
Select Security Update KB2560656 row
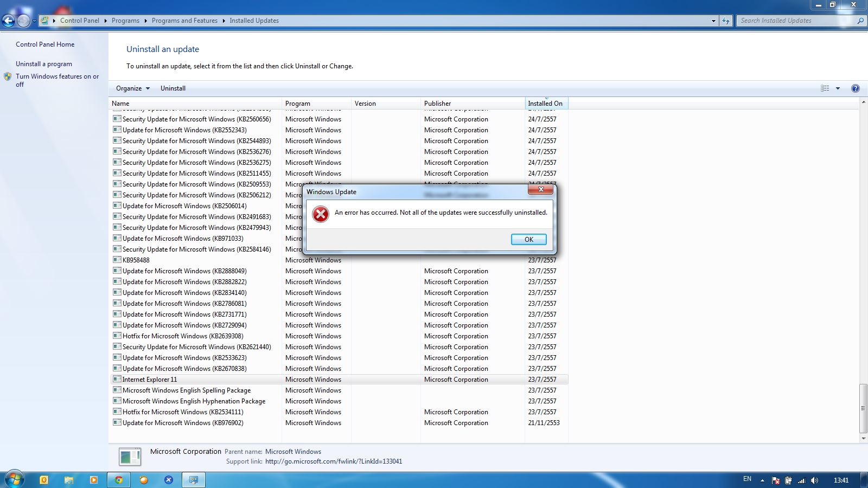tap(339, 119)
